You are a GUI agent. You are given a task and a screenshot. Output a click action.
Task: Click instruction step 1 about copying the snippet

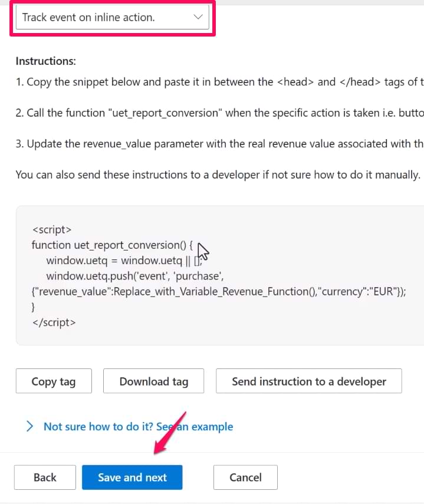tap(218, 82)
